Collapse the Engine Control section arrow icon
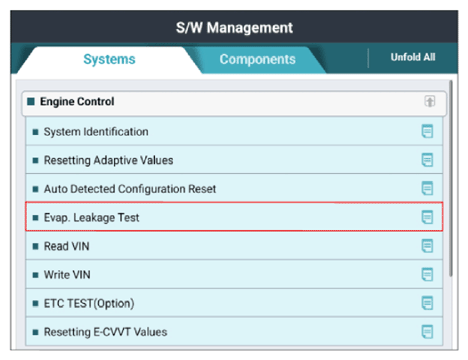This screenshot has width=468, height=360. point(430,101)
